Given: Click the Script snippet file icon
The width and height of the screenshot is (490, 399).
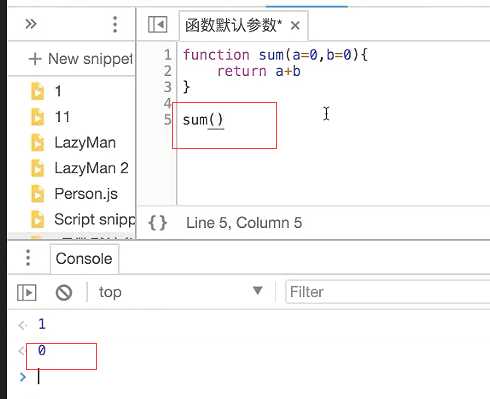Looking at the screenshot, I should click(x=37, y=219).
